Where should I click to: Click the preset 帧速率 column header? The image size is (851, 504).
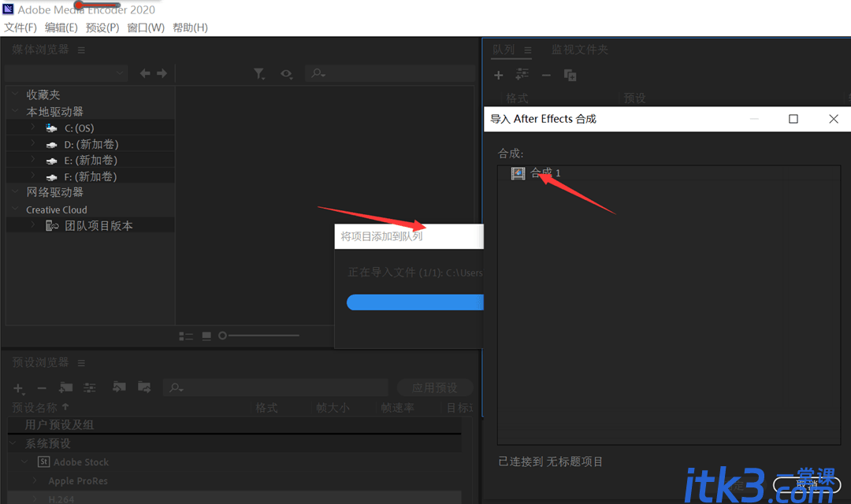click(x=397, y=407)
